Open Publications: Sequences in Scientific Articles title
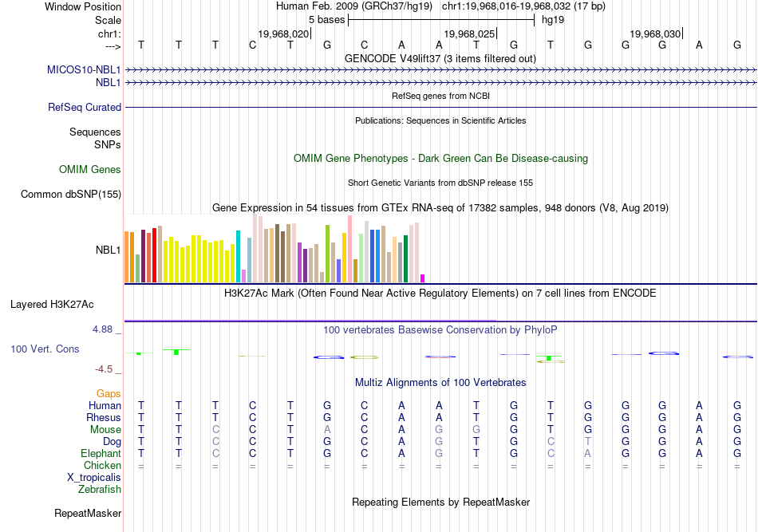Screen dimensions: 758x532 [x=440, y=120]
